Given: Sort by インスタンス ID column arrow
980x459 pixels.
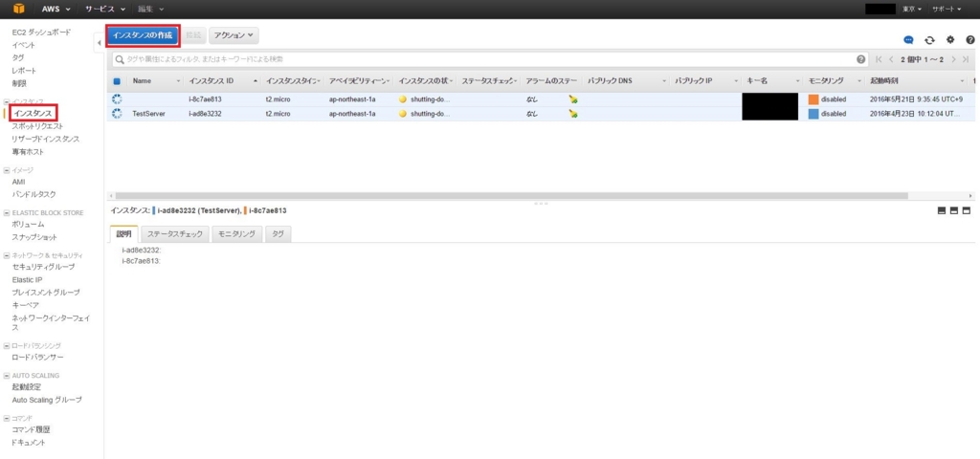Looking at the screenshot, I should point(256,81).
